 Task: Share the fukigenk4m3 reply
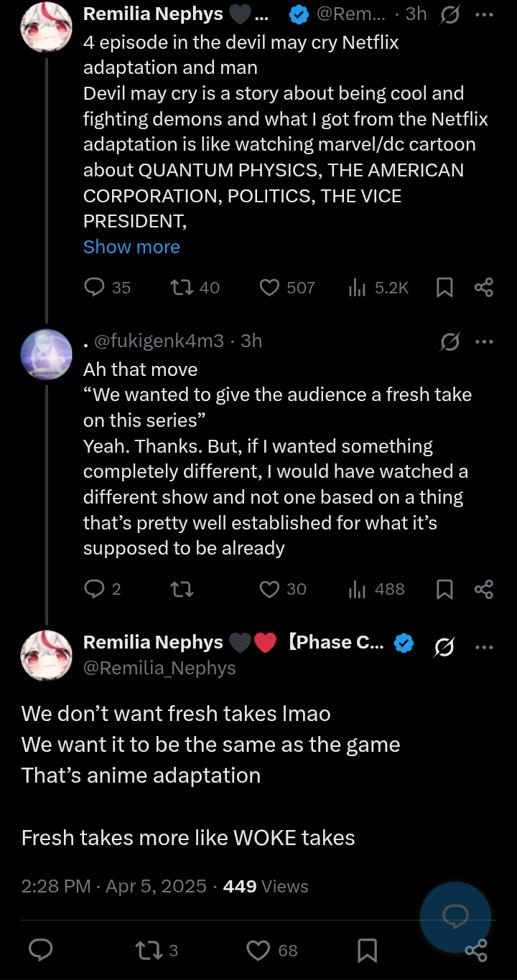(484, 589)
